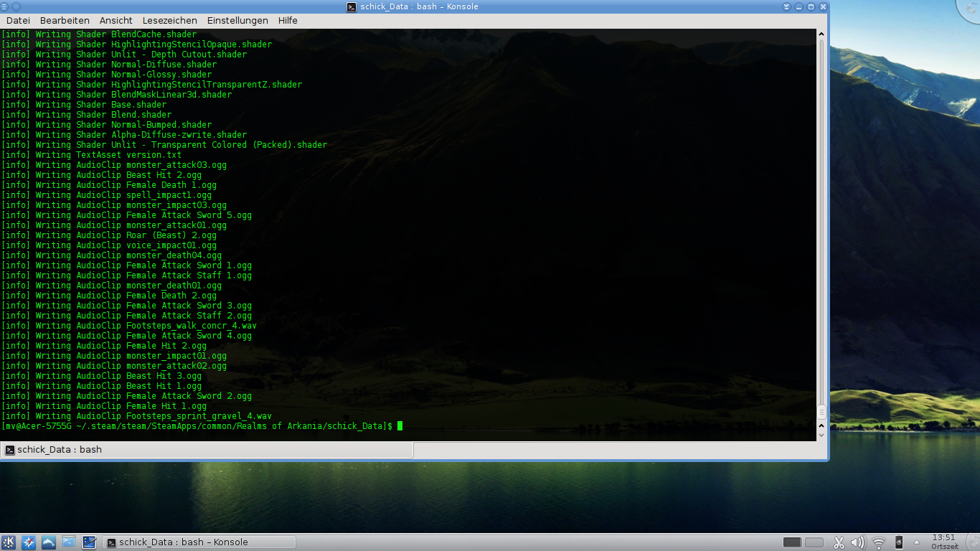Click the KDE Connect device tray icon
This screenshot has height=551, width=980.
tap(899, 542)
